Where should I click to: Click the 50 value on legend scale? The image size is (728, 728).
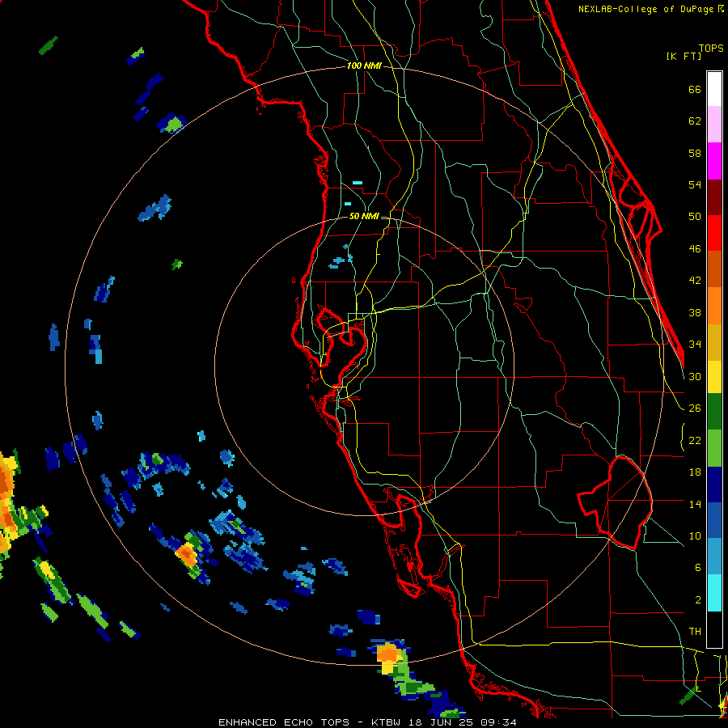(x=695, y=216)
